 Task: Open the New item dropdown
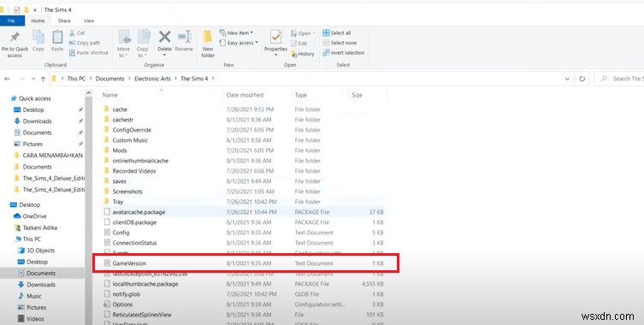pyautogui.click(x=236, y=32)
